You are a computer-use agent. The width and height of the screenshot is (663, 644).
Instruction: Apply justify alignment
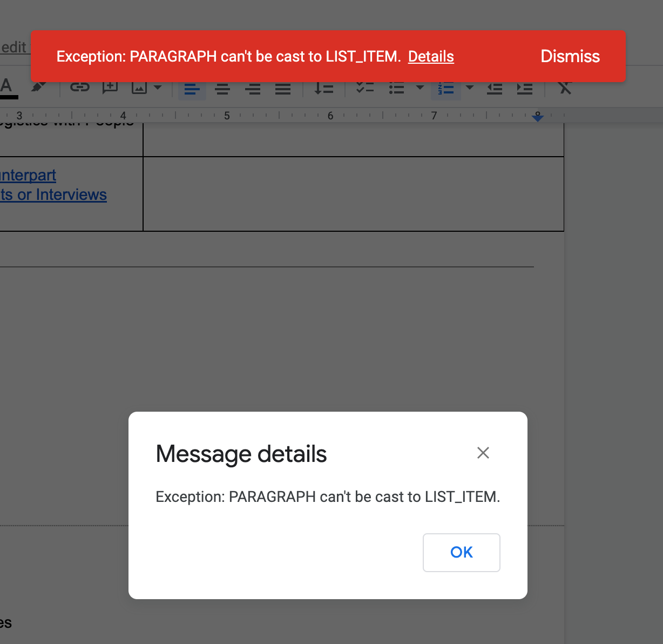pyautogui.click(x=283, y=89)
